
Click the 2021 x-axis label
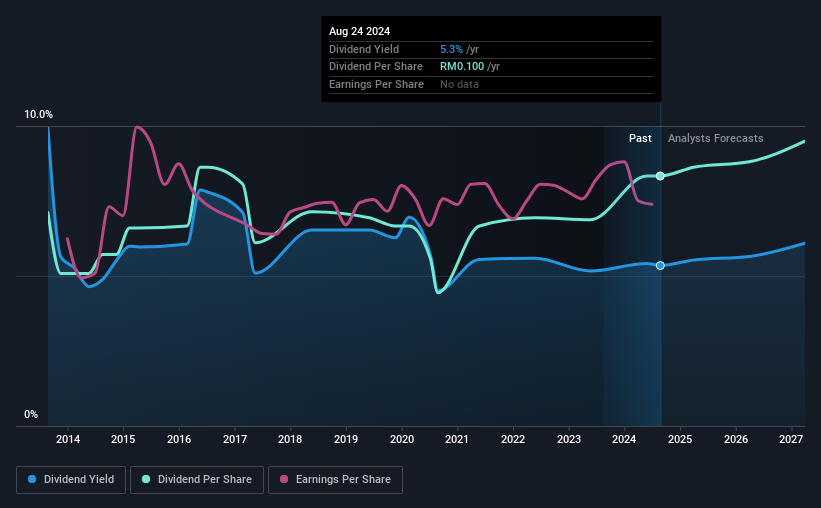pyautogui.click(x=457, y=439)
